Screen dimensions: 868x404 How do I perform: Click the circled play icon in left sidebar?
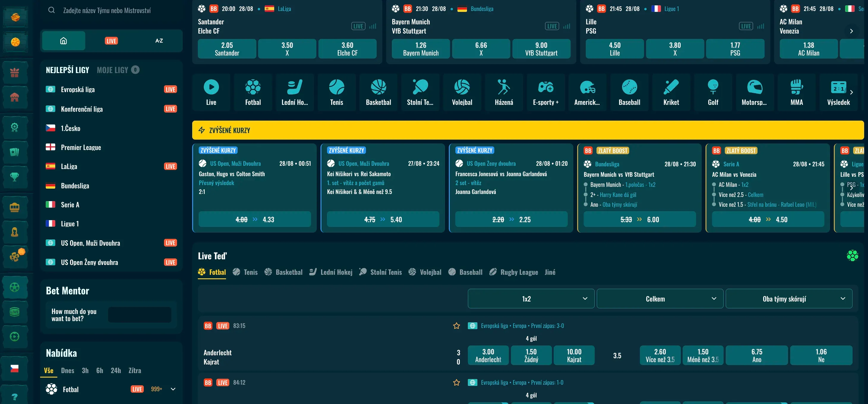pos(15,336)
